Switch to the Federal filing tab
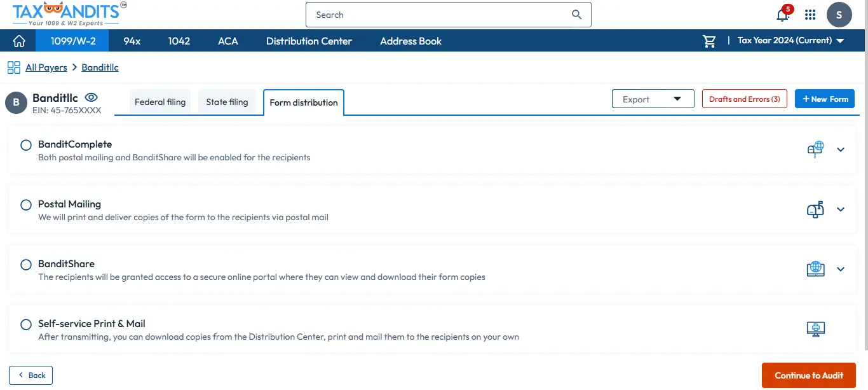This screenshot has height=390, width=868. pyautogui.click(x=160, y=102)
